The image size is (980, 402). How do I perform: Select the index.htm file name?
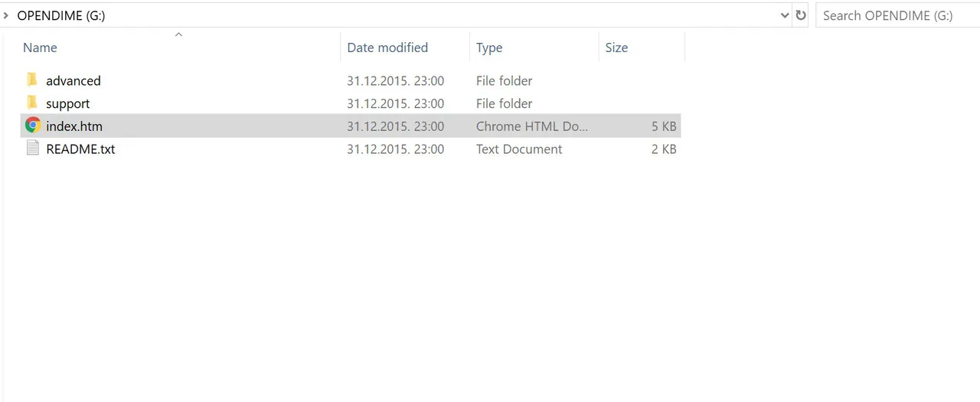tap(74, 126)
